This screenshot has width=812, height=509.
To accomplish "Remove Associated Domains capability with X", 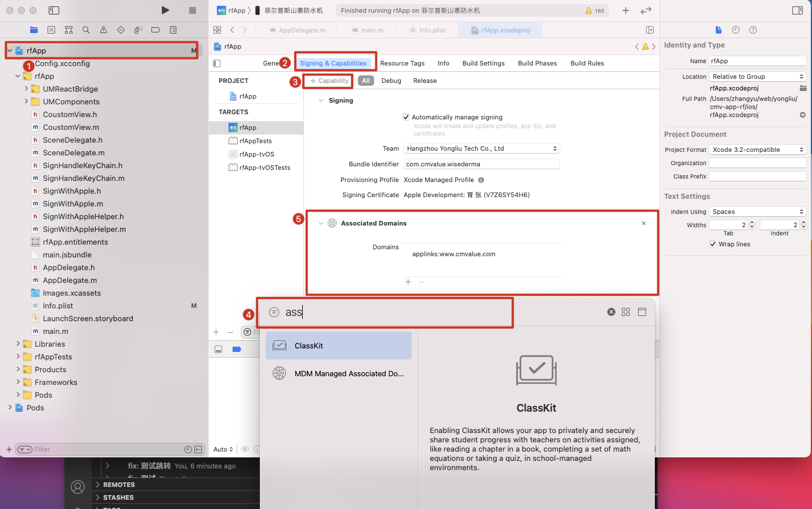I will pos(643,223).
